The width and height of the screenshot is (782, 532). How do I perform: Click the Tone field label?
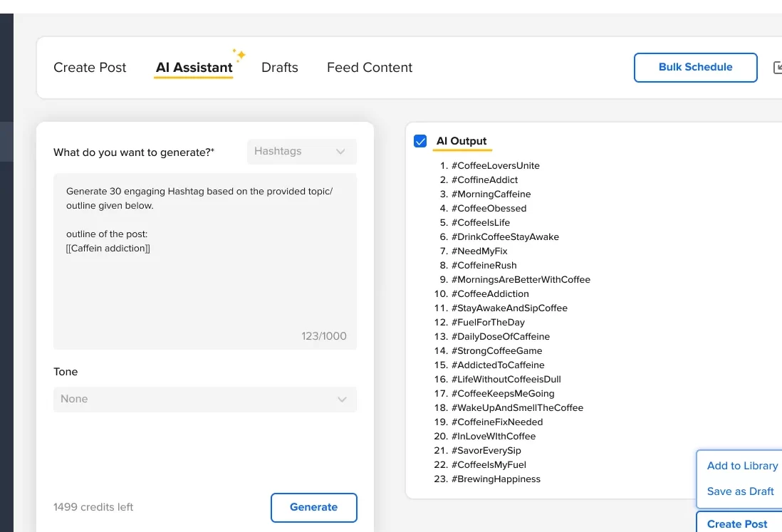(x=66, y=372)
